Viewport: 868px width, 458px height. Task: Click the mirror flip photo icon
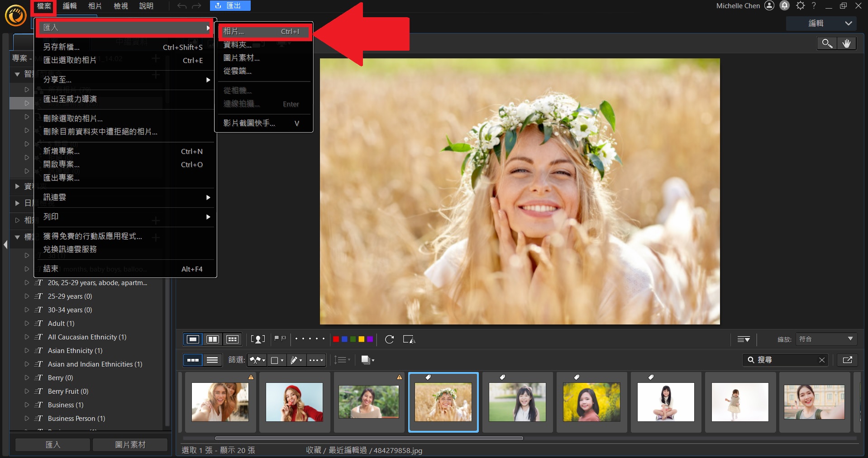[409, 339]
